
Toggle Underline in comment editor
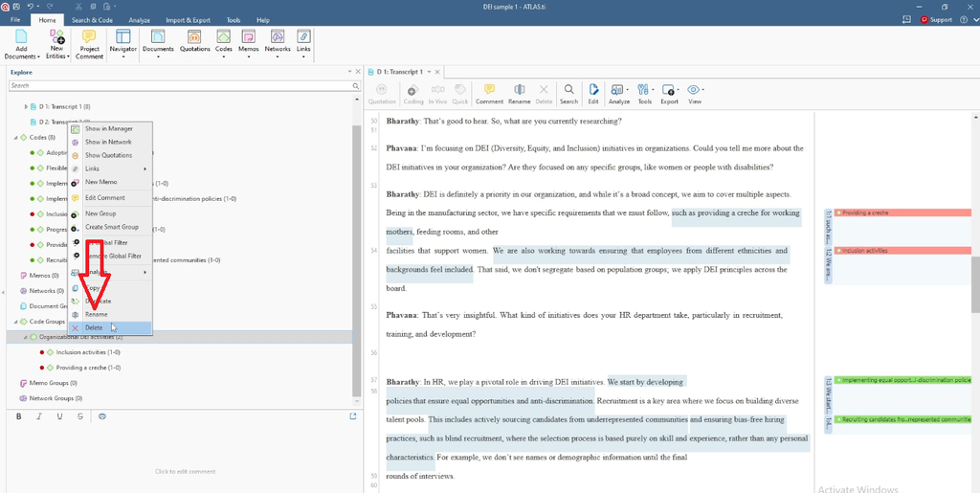[59, 416]
